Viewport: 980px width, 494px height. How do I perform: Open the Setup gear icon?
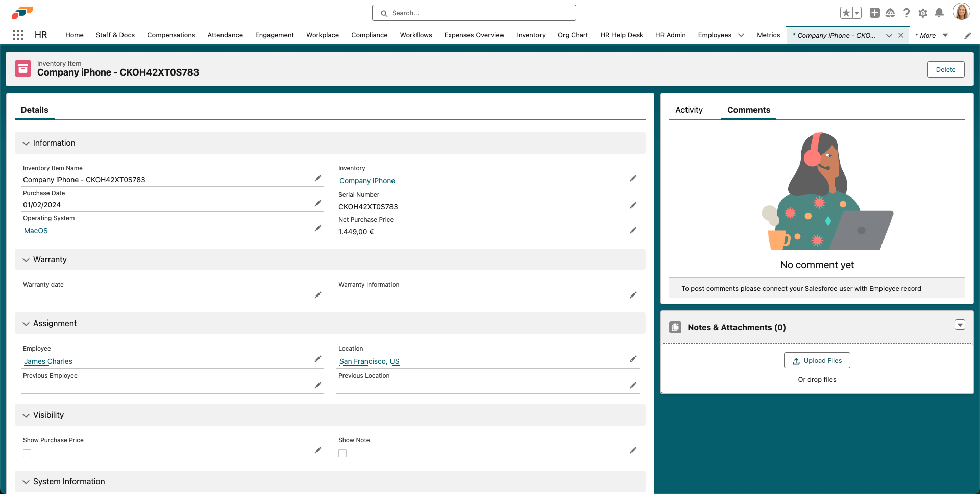point(923,13)
